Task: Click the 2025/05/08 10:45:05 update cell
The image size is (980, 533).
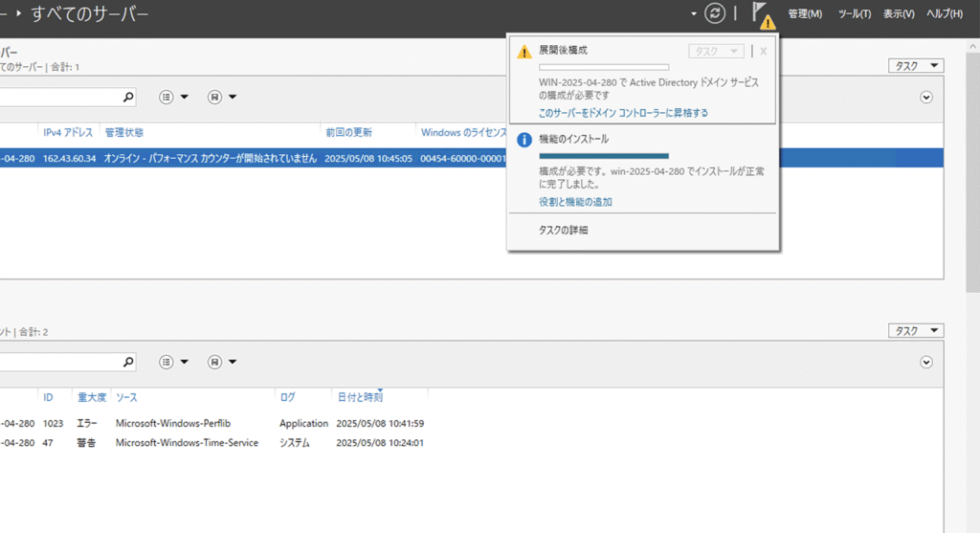Action: (x=368, y=159)
